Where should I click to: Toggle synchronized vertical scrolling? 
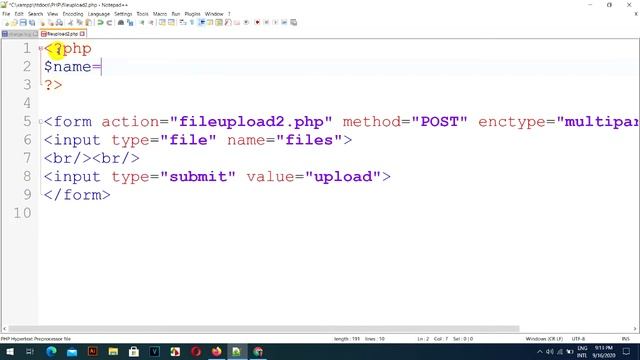[162, 22]
